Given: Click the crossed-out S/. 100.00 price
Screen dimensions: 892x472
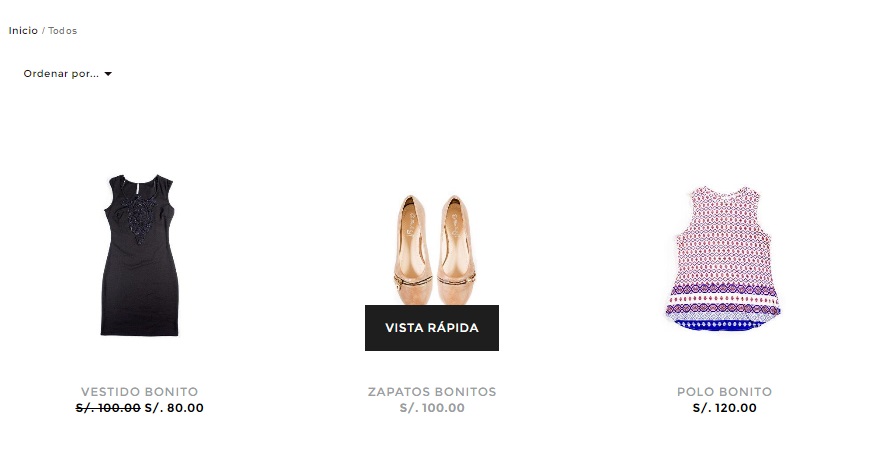Looking at the screenshot, I should point(108,408).
